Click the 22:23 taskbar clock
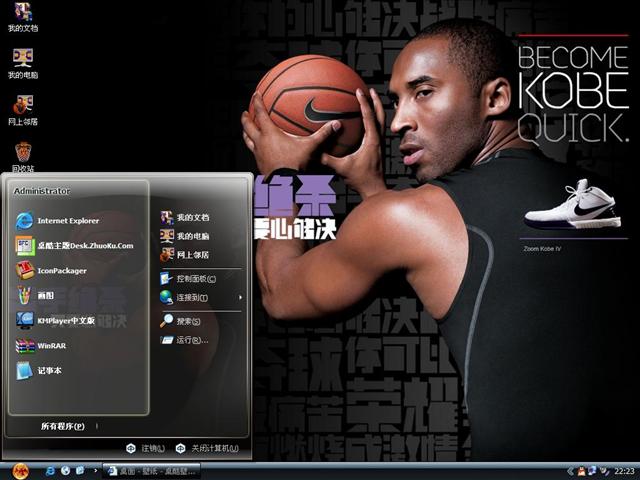 (x=624, y=471)
